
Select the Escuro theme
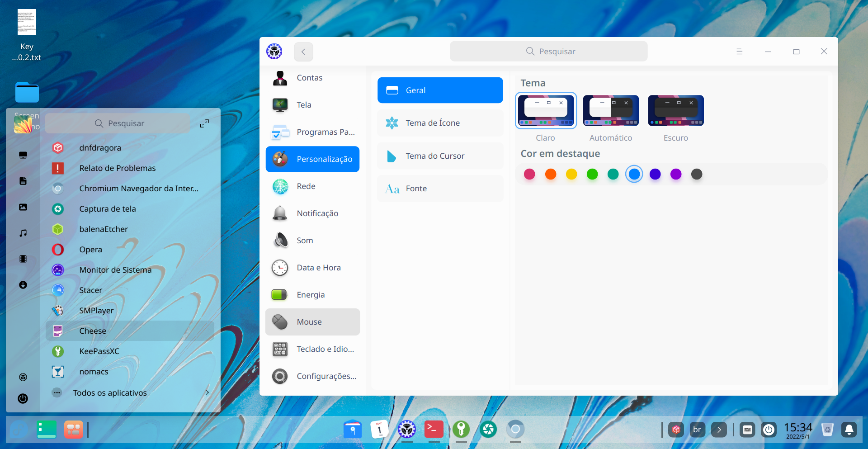click(x=675, y=110)
